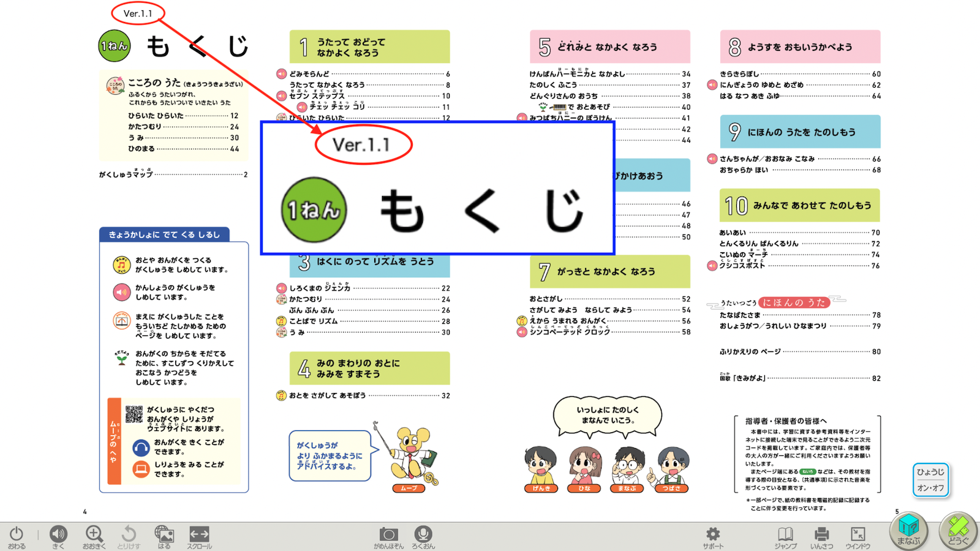
Task: Open chapter 8 ようすを おもいうかべよう
Action: pyautogui.click(x=800, y=47)
